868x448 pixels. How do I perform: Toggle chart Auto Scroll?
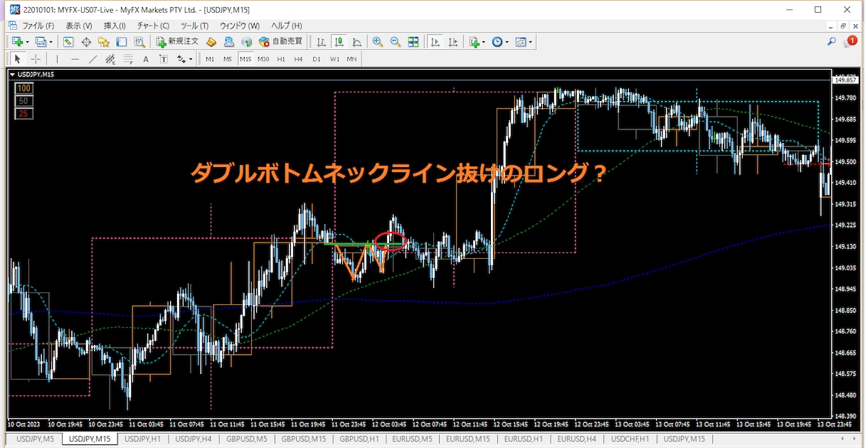[435, 42]
